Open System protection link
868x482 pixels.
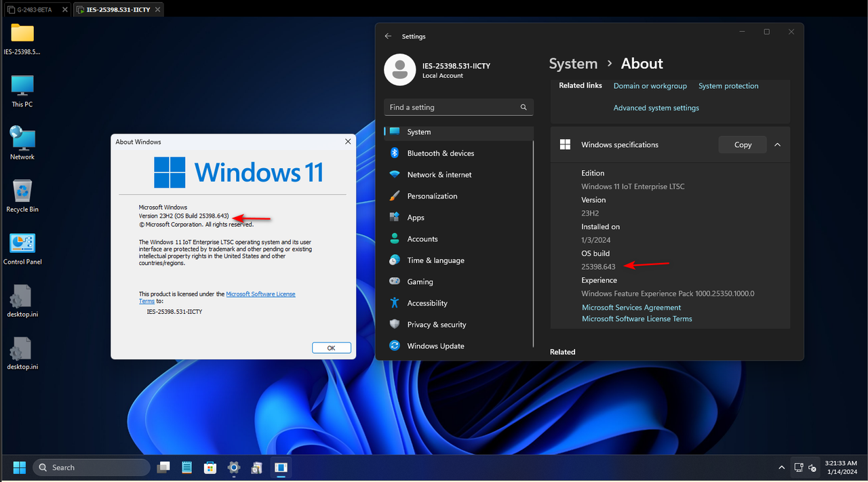click(728, 86)
